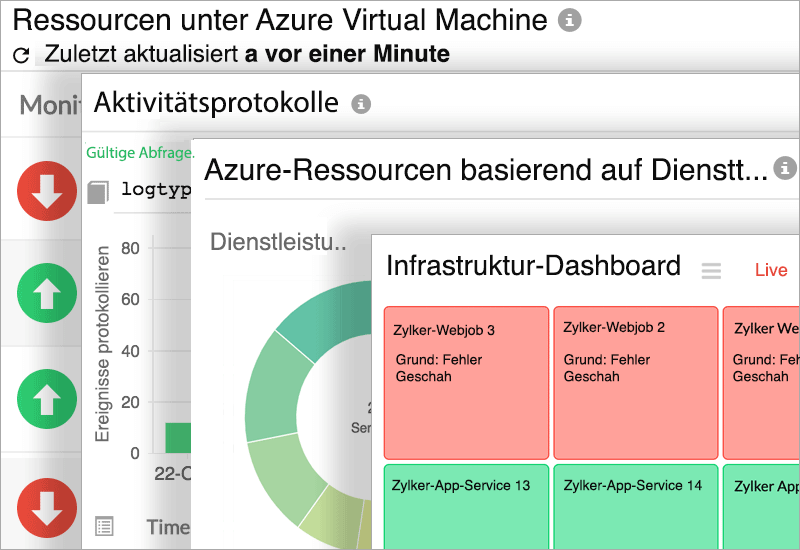The width and height of the screenshot is (800, 550).
Task: Click Grund: Fehler Geschah text in Zylker-Webjob 2
Action: coord(606,368)
